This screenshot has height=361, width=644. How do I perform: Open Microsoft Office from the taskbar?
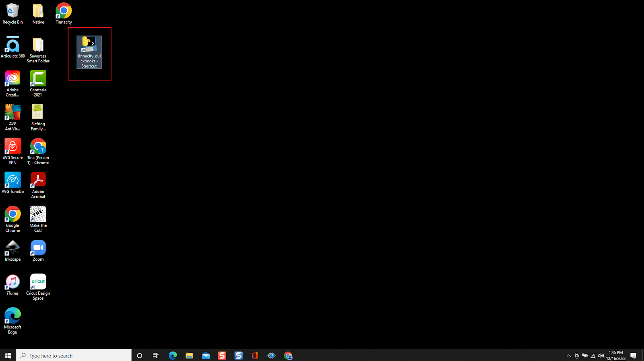[255, 355]
